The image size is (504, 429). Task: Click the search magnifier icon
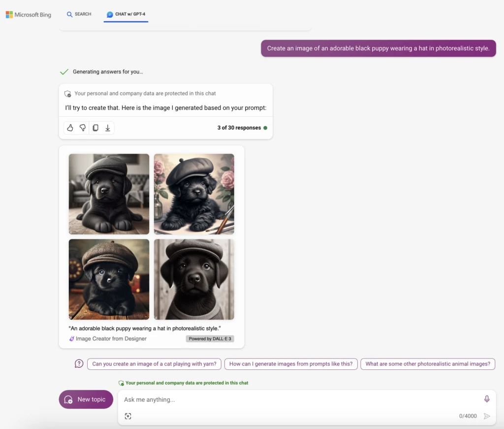pos(69,14)
